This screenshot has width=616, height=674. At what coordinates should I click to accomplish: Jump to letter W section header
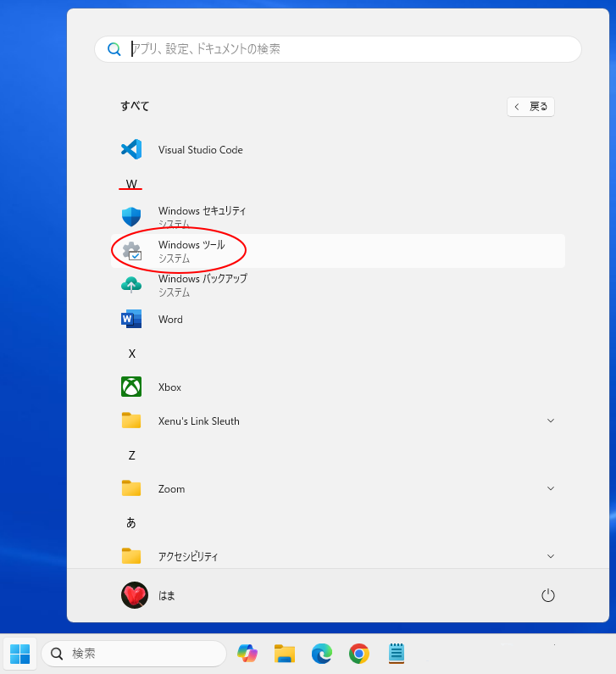[x=131, y=184]
